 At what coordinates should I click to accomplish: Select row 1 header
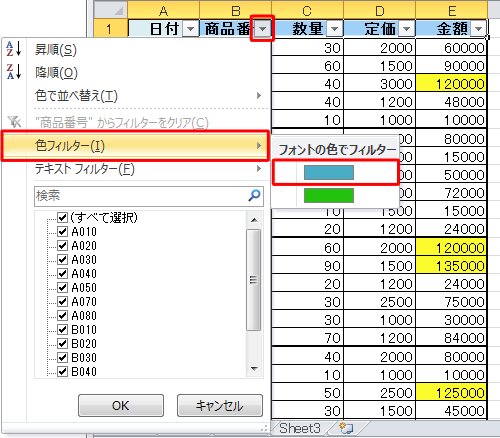(x=110, y=29)
